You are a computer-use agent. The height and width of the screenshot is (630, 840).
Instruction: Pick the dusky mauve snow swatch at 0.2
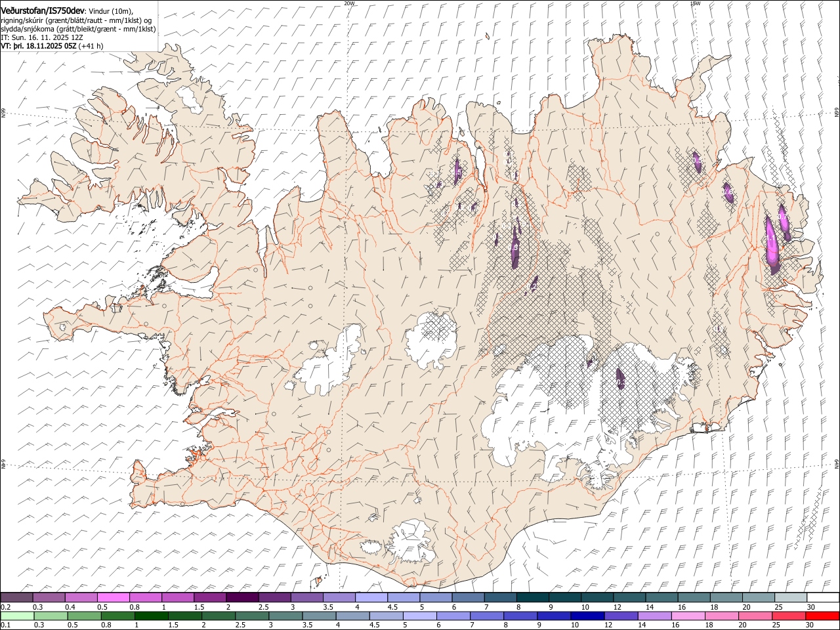pos(16,598)
